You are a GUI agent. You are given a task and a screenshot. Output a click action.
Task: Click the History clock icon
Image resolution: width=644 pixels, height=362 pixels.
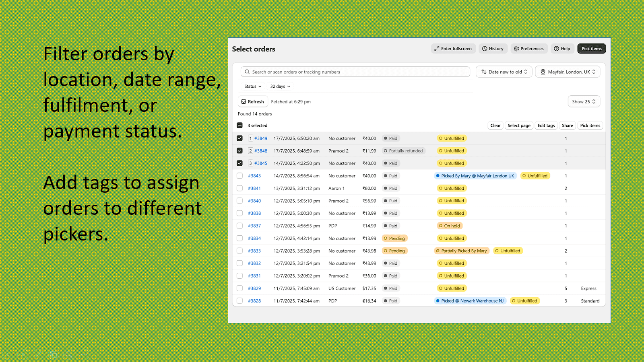click(x=485, y=48)
